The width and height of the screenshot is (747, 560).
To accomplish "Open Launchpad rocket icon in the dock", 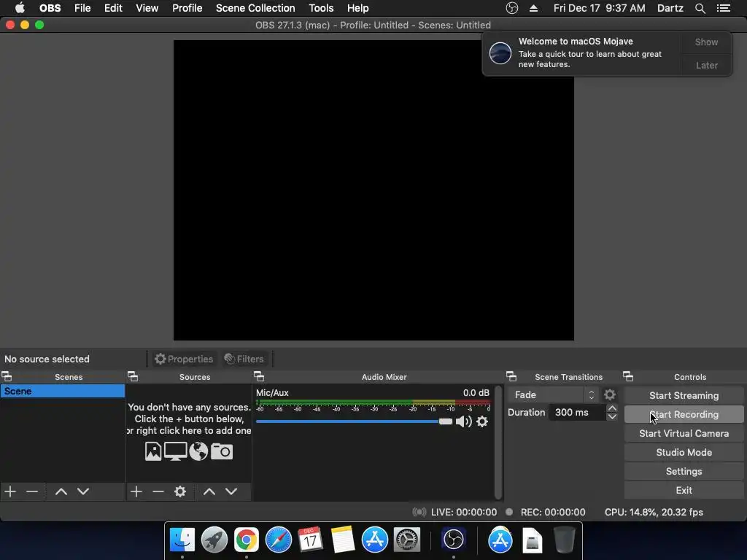I will click(x=214, y=540).
